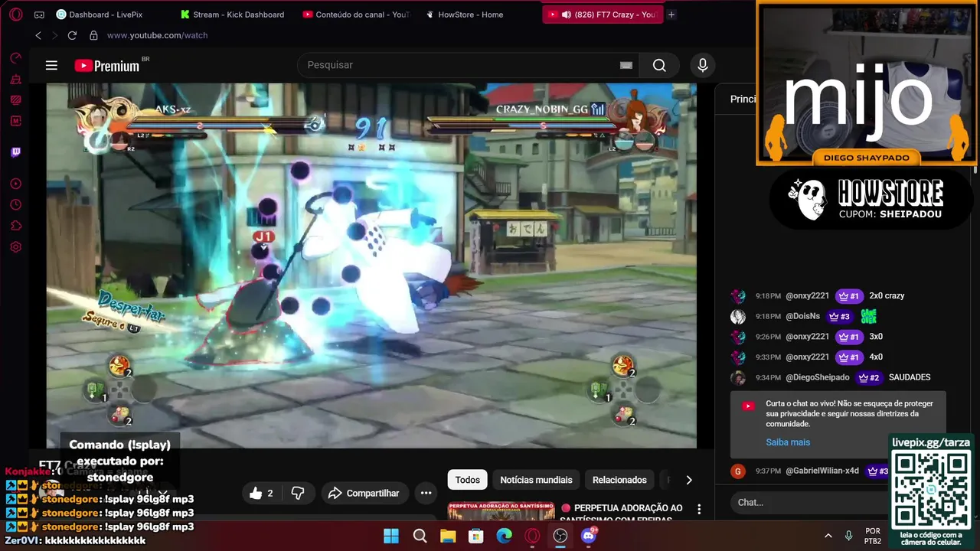Open the on-screen keyboard in search box
The image size is (980, 551).
[x=626, y=65]
